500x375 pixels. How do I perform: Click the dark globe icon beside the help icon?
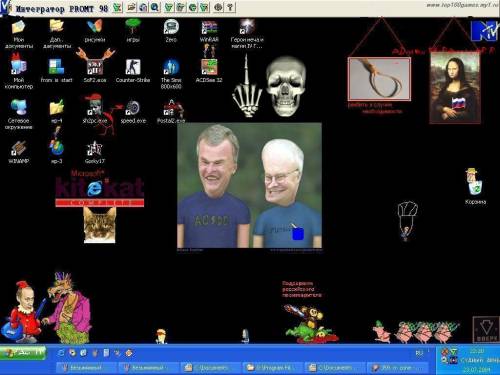[218, 7]
